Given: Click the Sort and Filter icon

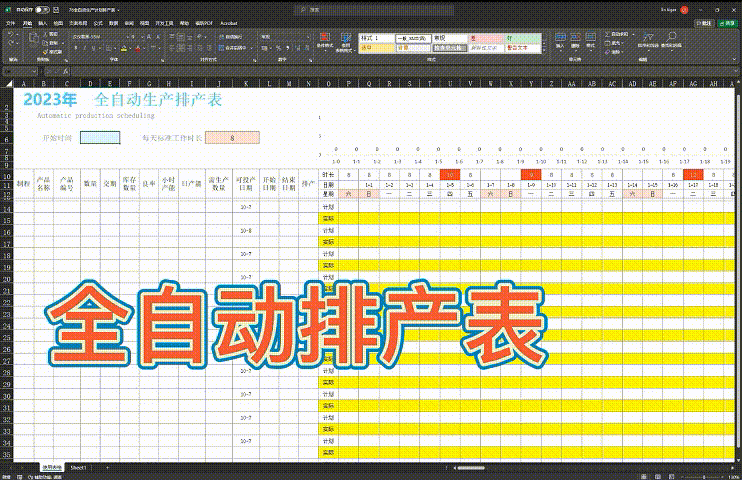Looking at the screenshot, I should click(648, 36).
